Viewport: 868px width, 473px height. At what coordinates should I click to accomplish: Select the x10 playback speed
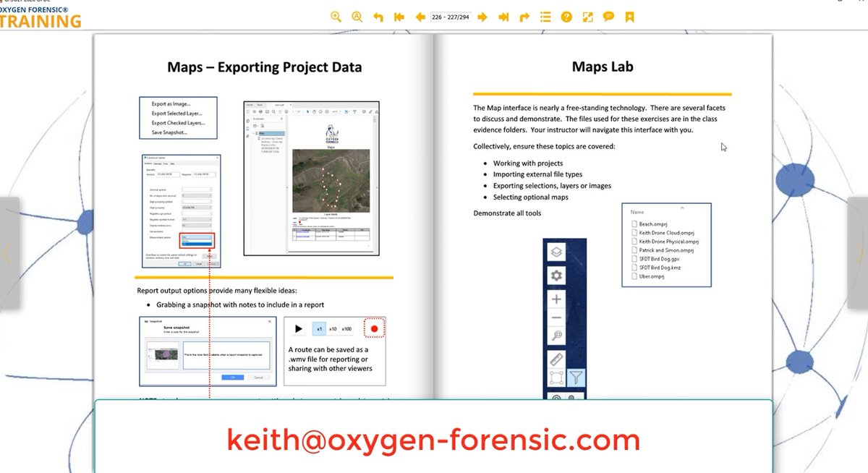(x=333, y=329)
